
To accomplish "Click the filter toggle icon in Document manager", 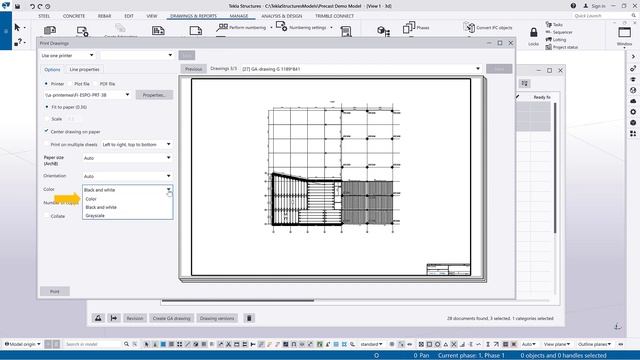I will pyautogui.click(x=524, y=84).
